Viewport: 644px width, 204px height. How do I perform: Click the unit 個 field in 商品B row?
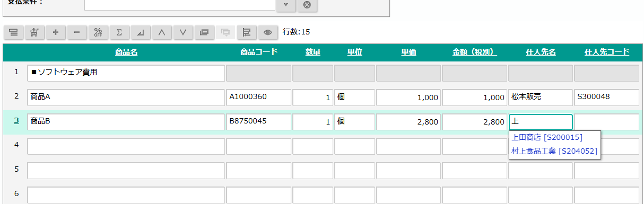coord(355,122)
